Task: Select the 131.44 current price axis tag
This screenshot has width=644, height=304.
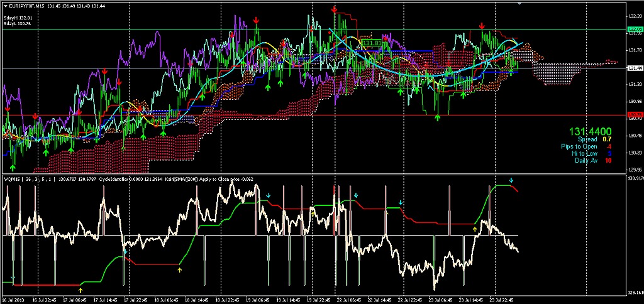Action: 635,68
